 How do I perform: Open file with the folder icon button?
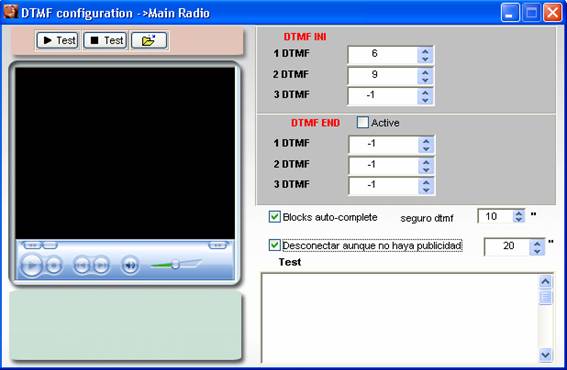click(x=149, y=40)
